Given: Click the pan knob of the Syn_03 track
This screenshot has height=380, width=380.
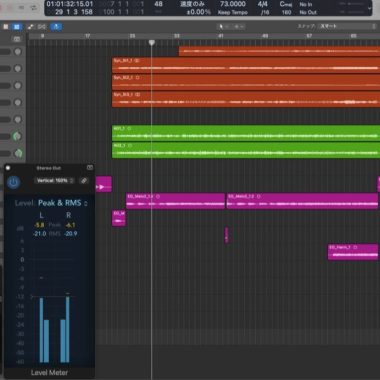Looking at the screenshot, I should (18, 102).
